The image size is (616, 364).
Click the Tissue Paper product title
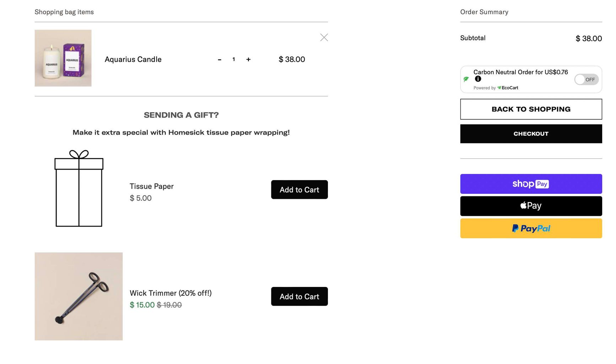click(151, 186)
